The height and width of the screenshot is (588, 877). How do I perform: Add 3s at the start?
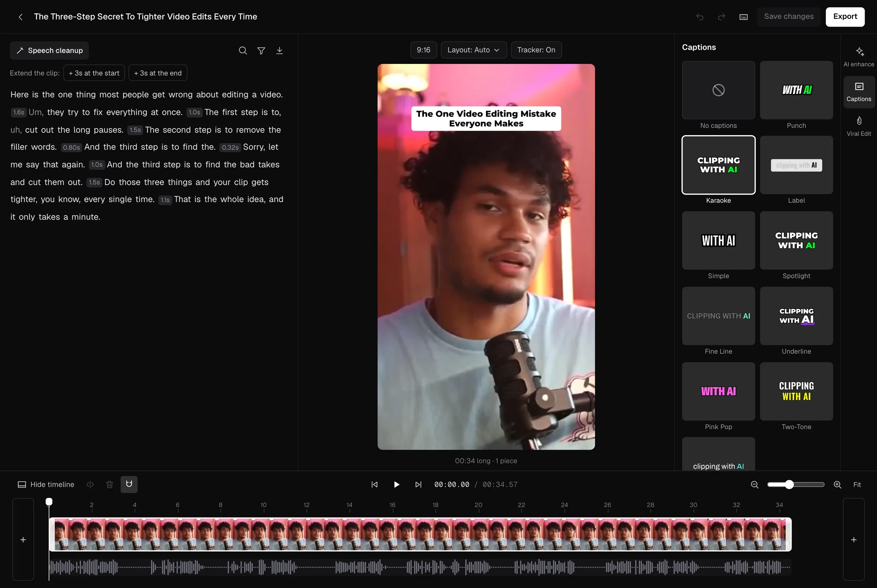pos(94,73)
